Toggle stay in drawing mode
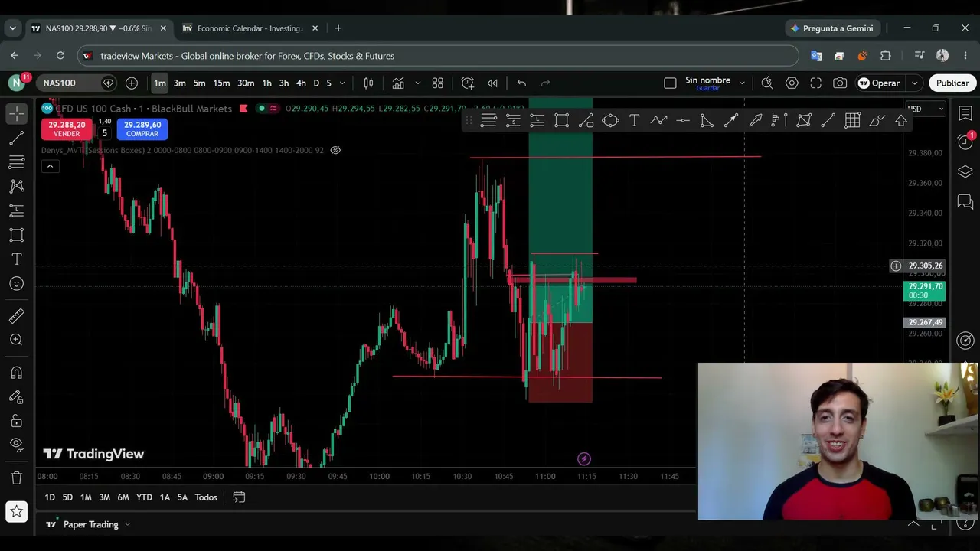 (16, 397)
